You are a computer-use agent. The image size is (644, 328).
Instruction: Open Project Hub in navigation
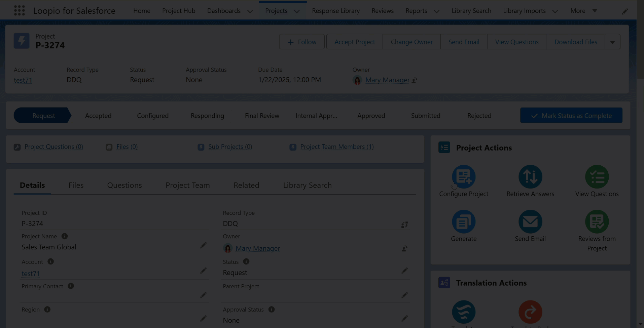point(179,11)
